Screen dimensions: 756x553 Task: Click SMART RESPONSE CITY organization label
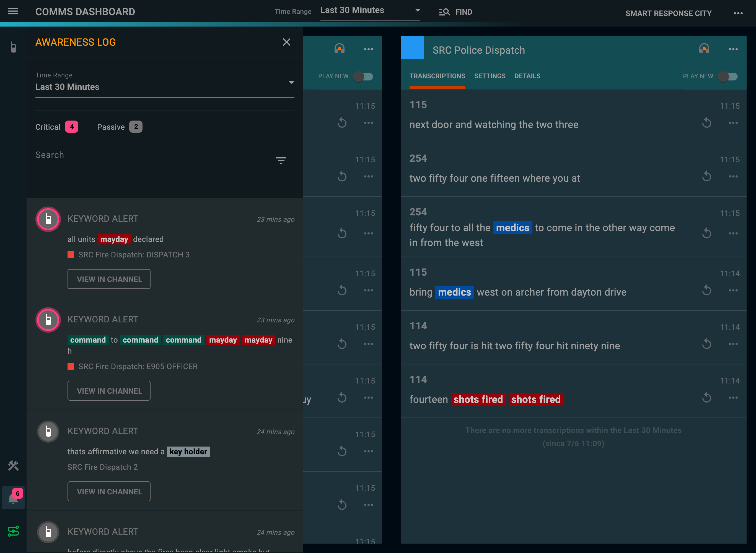pyautogui.click(x=668, y=13)
